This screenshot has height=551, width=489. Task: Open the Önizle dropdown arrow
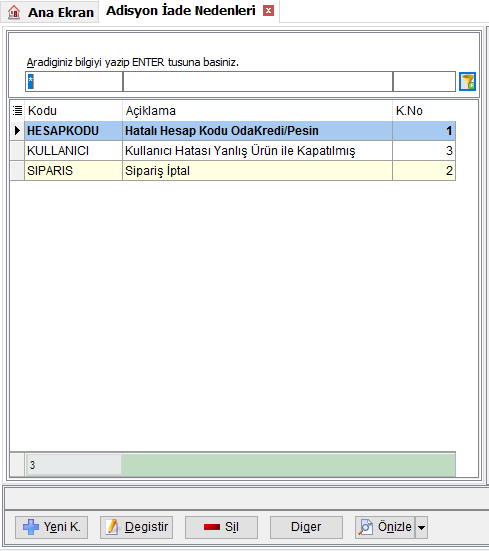[x=422, y=527]
